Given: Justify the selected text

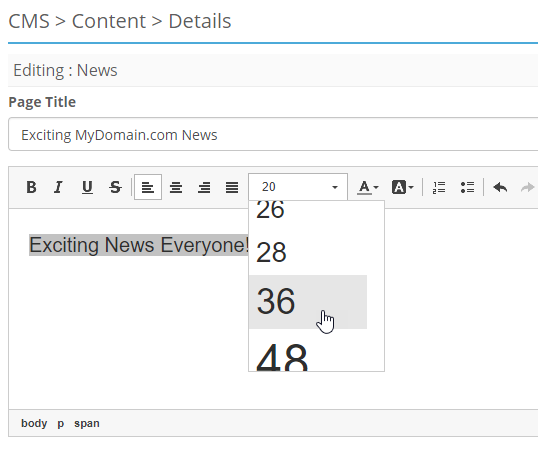Looking at the screenshot, I should [232, 187].
